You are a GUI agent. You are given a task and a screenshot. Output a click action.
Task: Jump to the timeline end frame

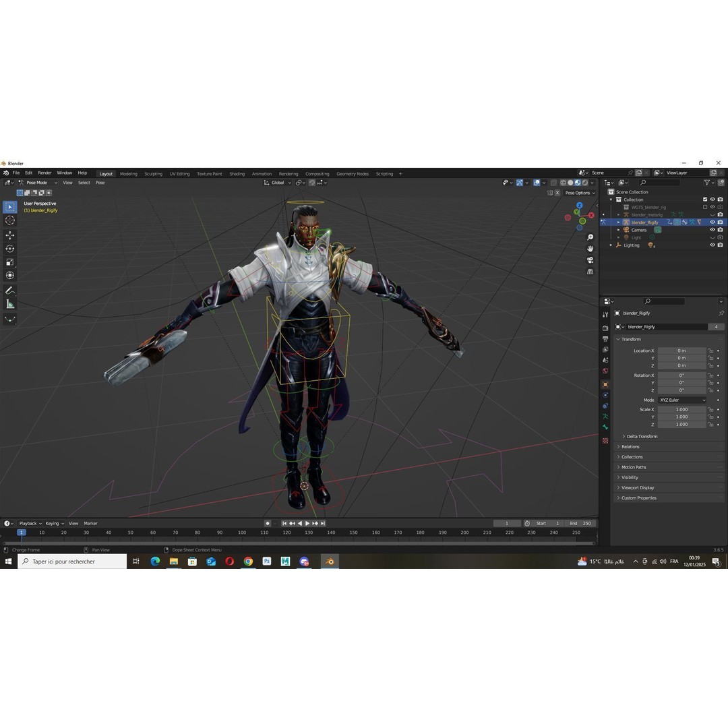(323, 524)
